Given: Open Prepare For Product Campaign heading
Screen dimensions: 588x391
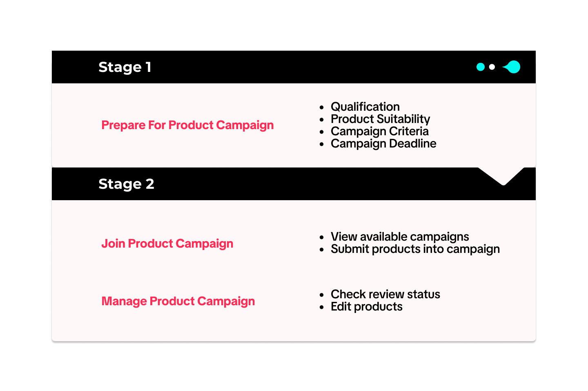Looking at the screenshot, I should coord(187,125).
